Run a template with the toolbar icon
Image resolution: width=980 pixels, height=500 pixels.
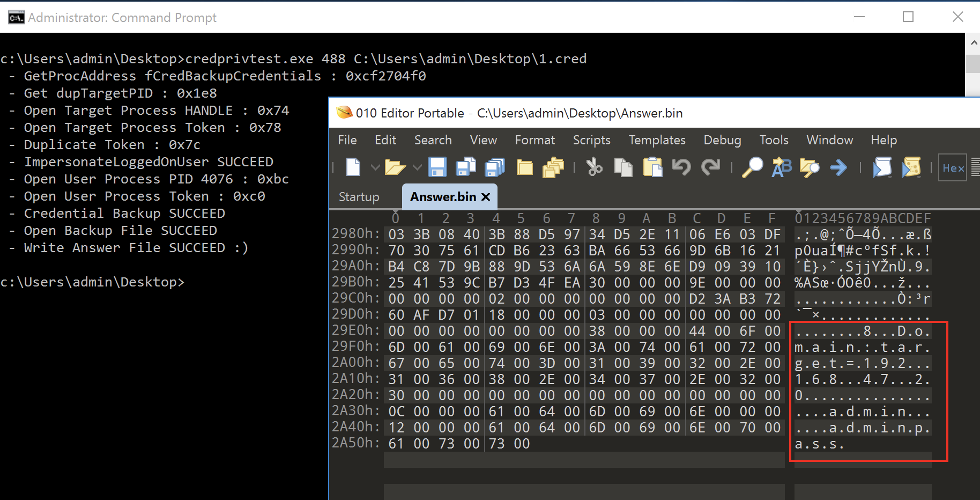[911, 167]
